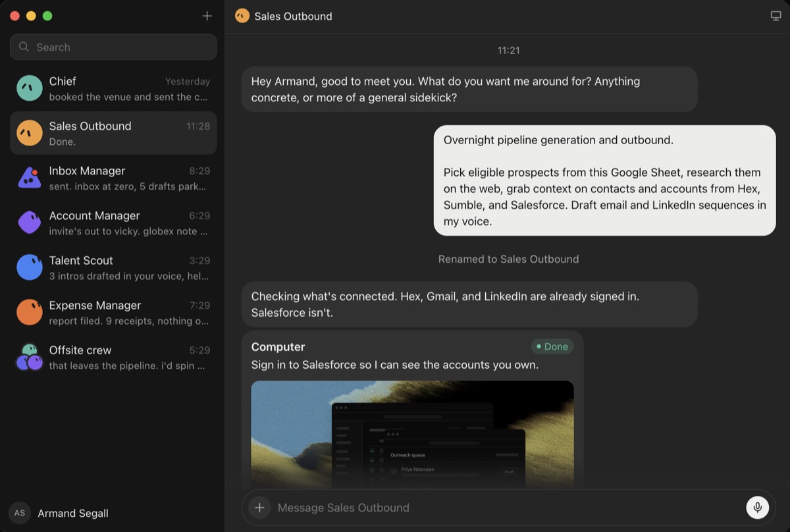
Task: Click the 11:28 timestamp on Sales Outbound row
Action: [198, 126]
